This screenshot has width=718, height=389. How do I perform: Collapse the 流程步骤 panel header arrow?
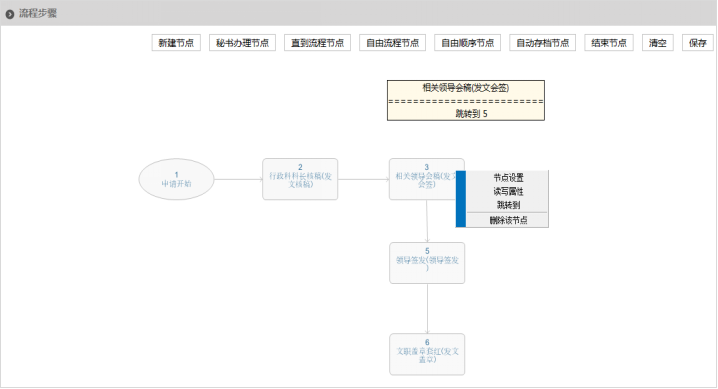pos(10,14)
